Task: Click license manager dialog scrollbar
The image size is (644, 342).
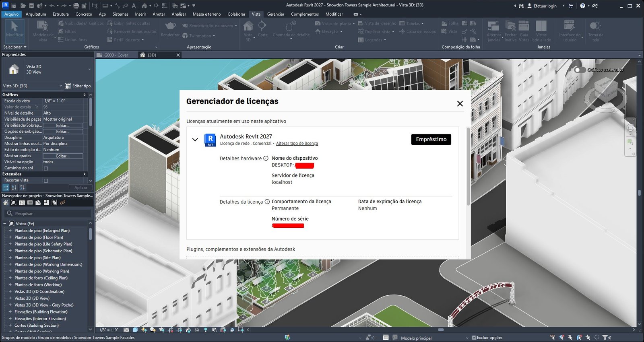Action: pos(468,167)
